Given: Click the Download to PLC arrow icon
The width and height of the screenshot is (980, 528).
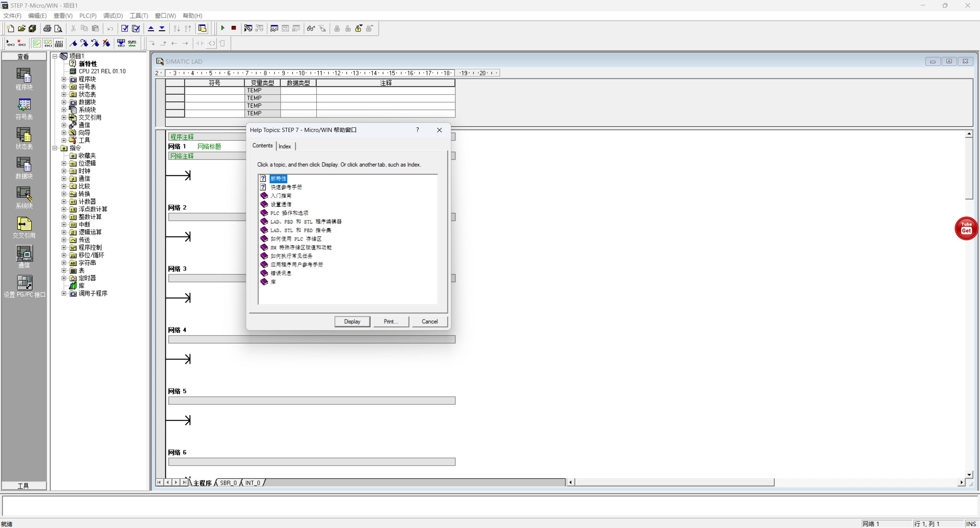Looking at the screenshot, I should point(162,28).
